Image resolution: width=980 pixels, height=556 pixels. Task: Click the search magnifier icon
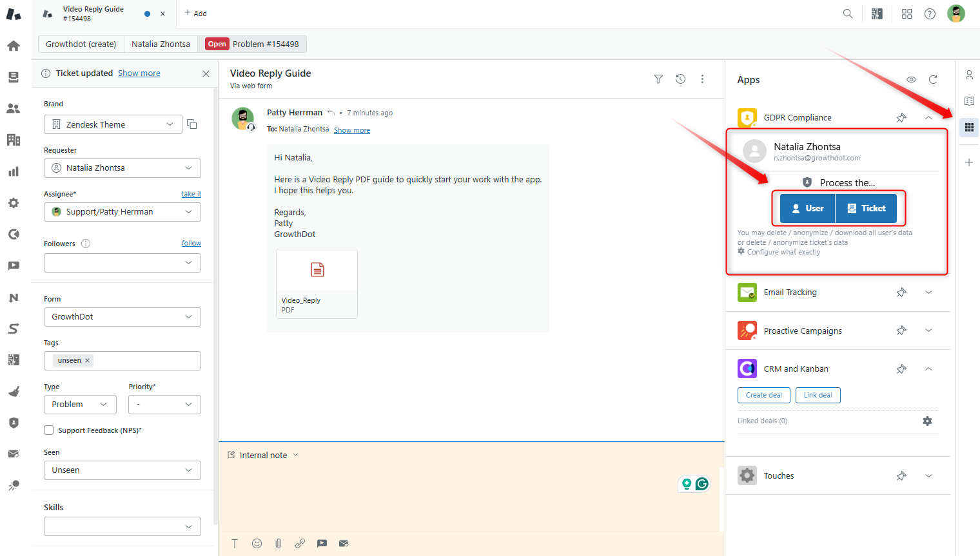pos(848,14)
